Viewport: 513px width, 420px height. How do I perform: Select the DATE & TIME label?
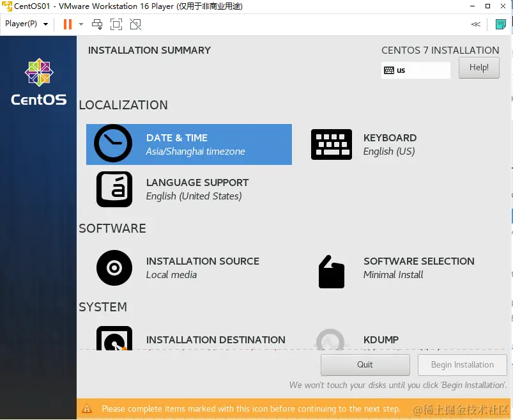point(177,138)
